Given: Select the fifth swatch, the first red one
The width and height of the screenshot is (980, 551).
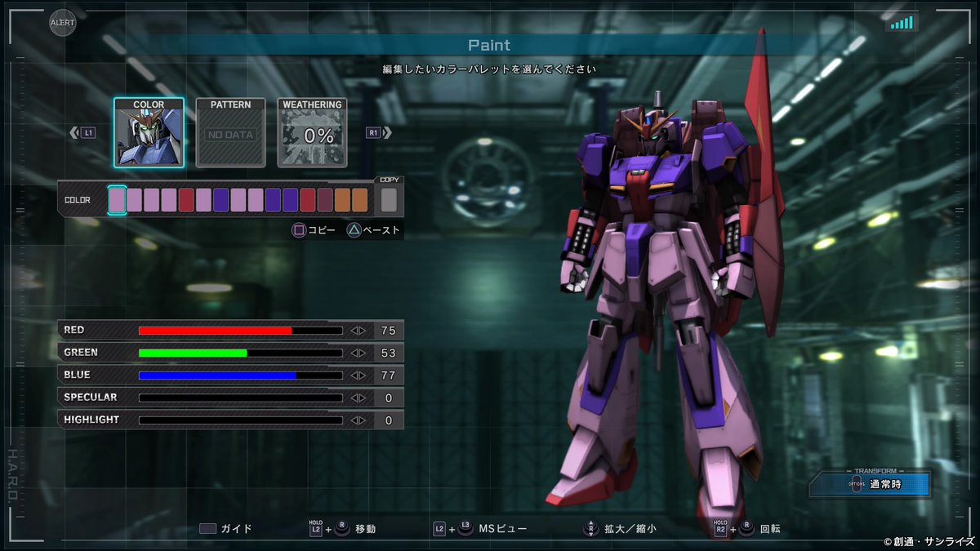Looking at the screenshot, I should pyautogui.click(x=186, y=200).
